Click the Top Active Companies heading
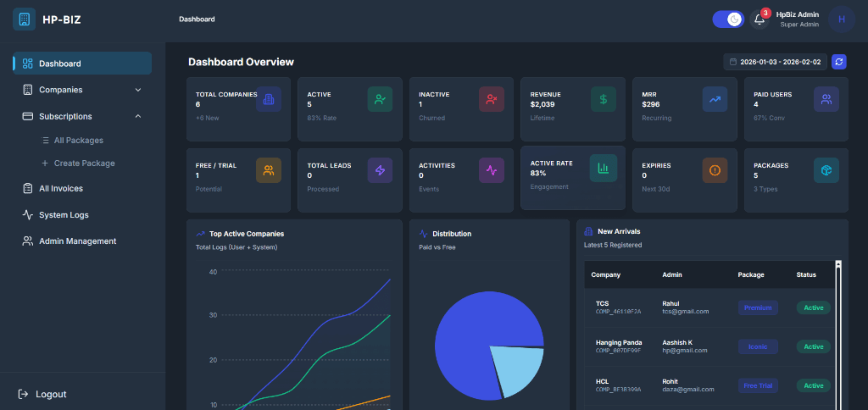Viewport: 868px width, 410px height. click(247, 234)
